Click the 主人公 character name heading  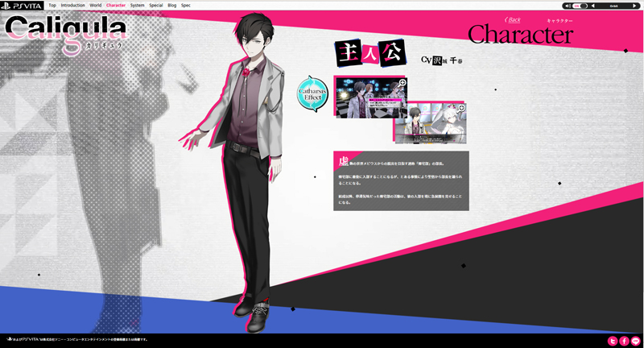click(x=371, y=53)
